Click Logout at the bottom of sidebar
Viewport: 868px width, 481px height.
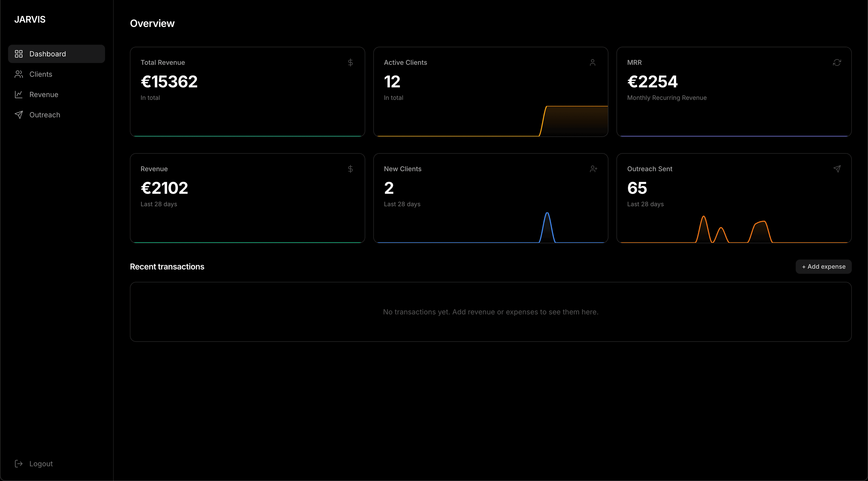tap(41, 463)
